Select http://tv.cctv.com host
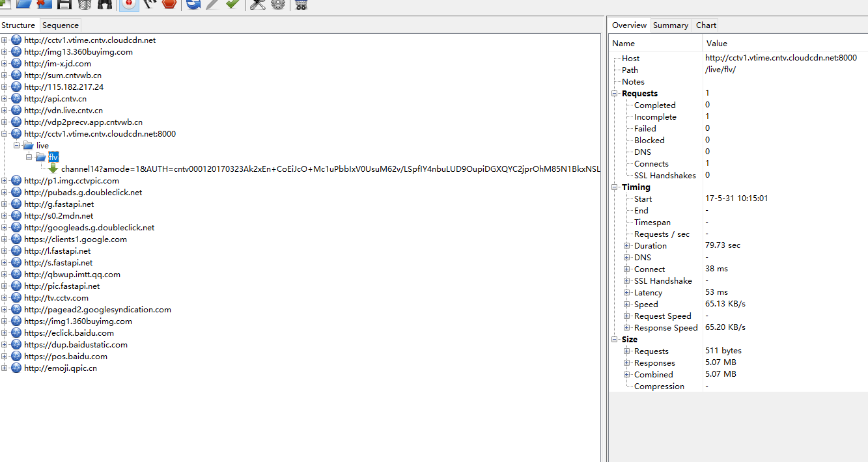The image size is (868, 462). (56, 298)
